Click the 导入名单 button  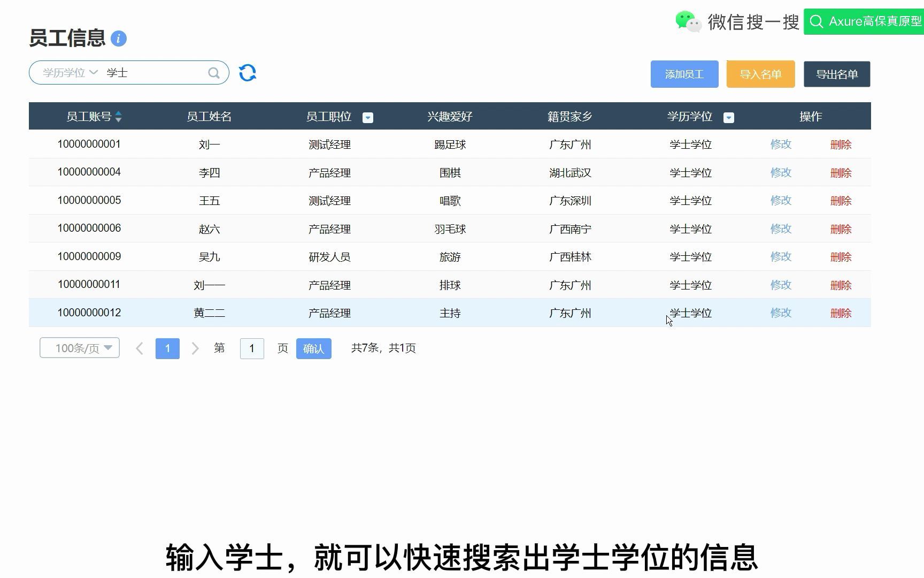tap(761, 74)
